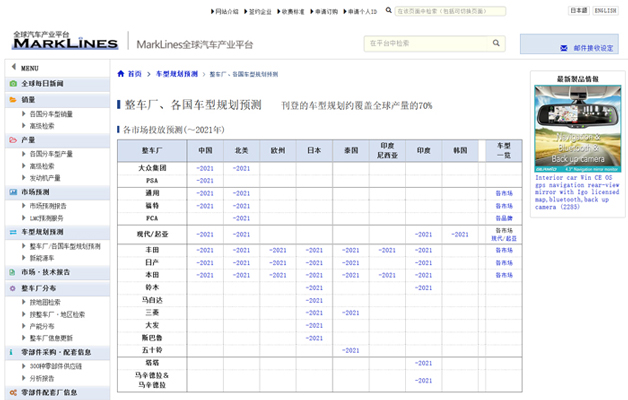Click the 市场·技术报告 document icon
This screenshot has width=628, height=400.
tap(12, 272)
